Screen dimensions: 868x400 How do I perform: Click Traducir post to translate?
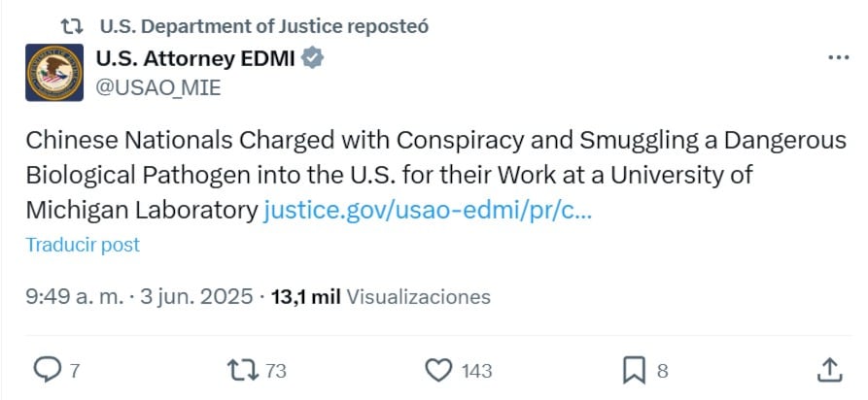(x=83, y=245)
